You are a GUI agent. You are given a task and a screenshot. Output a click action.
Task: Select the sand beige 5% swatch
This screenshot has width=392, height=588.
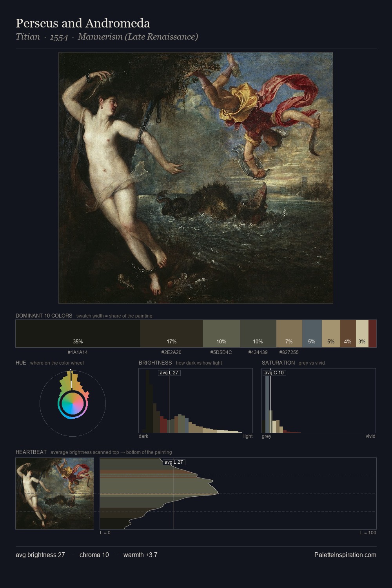point(331,334)
